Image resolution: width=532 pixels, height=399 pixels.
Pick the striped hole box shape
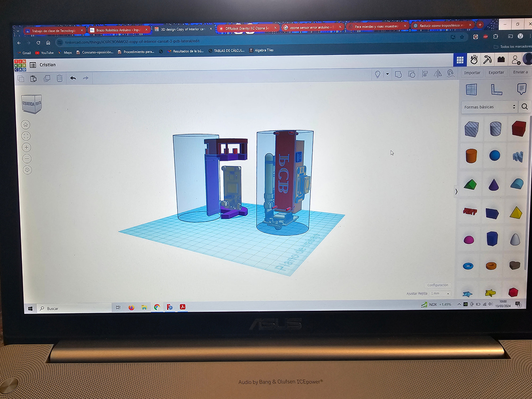[471, 129]
